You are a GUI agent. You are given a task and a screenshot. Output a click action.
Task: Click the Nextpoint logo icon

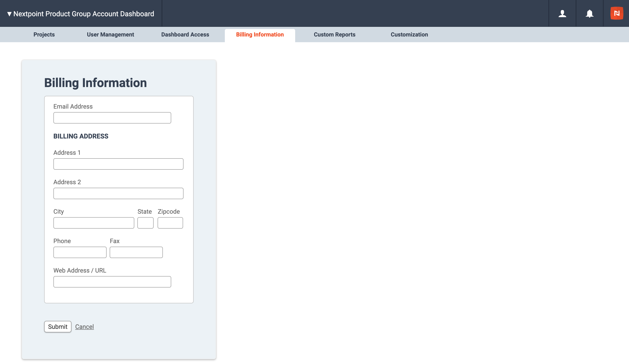616,13
